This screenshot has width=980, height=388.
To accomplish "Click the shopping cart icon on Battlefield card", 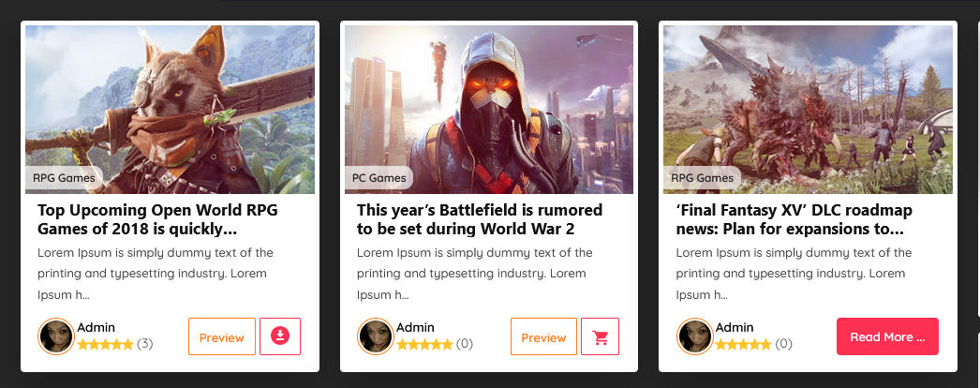I will 600,336.
